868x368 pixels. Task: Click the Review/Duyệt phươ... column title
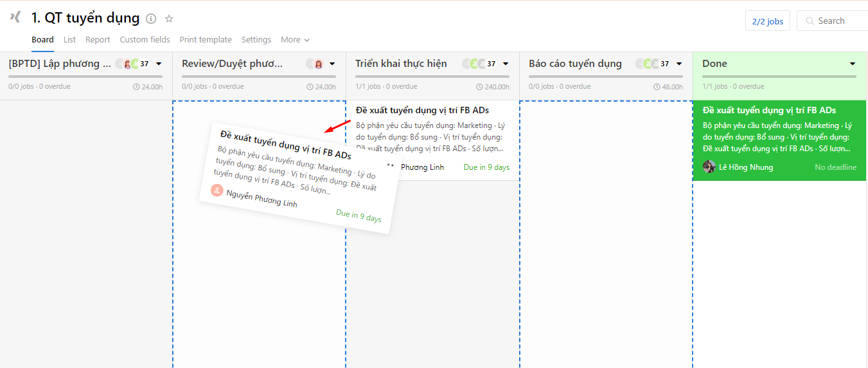coord(233,64)
